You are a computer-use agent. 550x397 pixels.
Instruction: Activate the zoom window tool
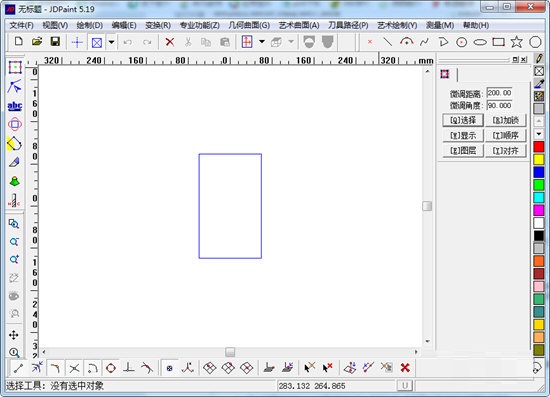point(14,224)
